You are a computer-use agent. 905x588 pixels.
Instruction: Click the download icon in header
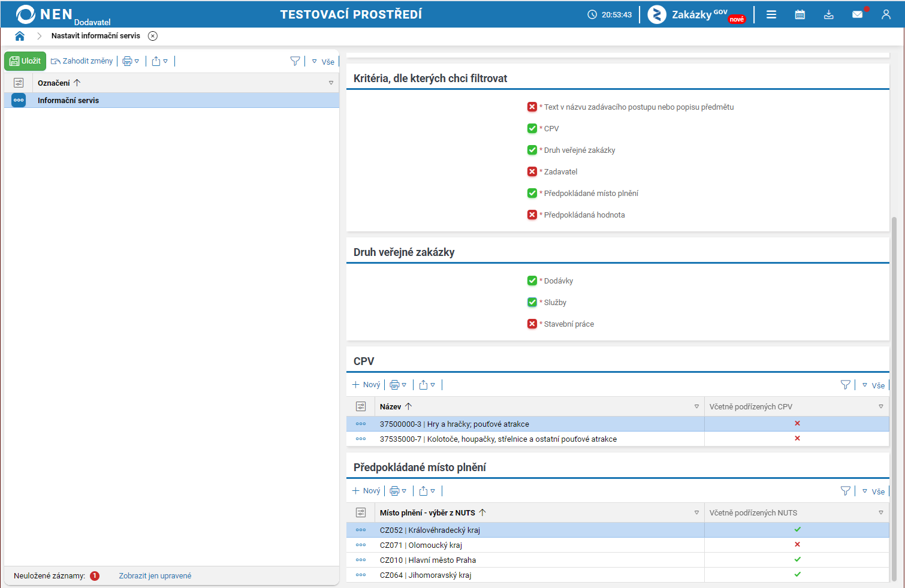pyautogui.click(x=828, y=14)
